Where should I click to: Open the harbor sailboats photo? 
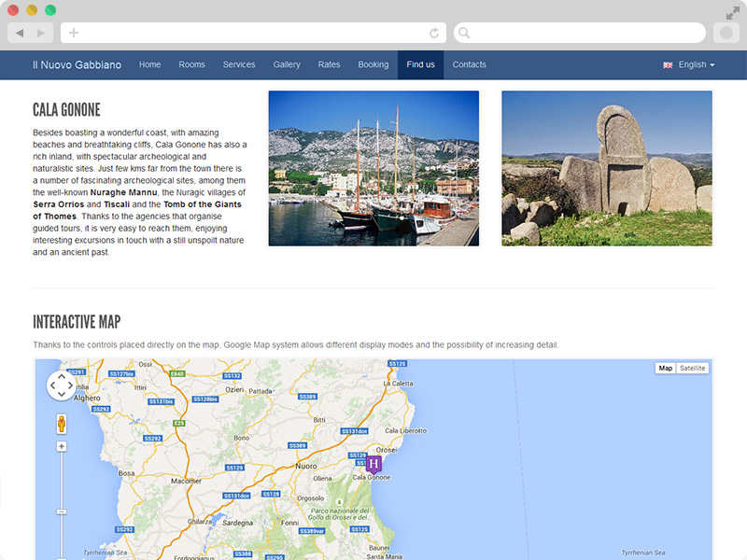tap(373, 169)
